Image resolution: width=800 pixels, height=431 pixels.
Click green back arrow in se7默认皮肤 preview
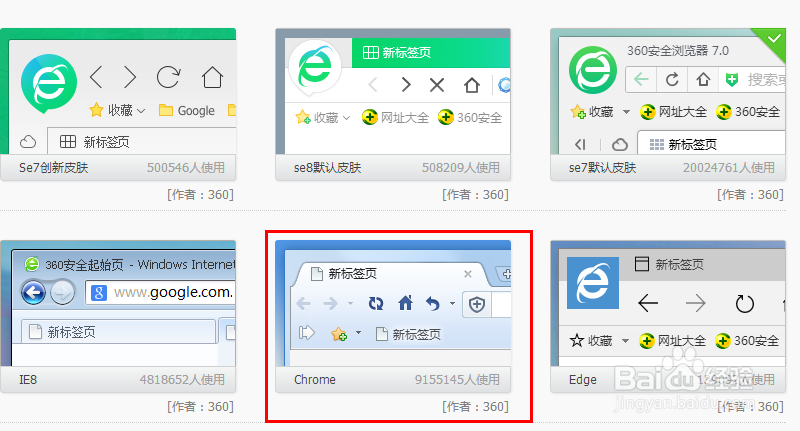pyautogui.click(x=641, y=80)
